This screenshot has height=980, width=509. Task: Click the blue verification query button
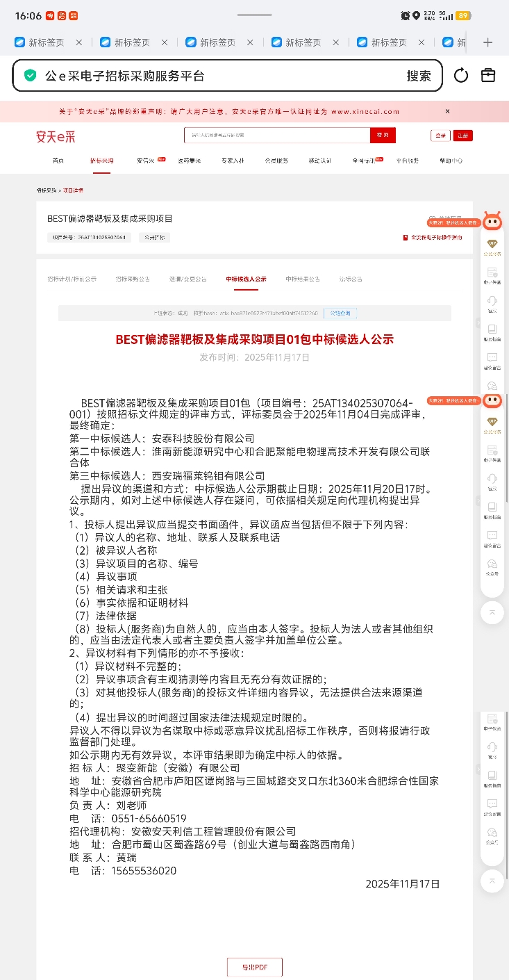[x=340, y=313]
